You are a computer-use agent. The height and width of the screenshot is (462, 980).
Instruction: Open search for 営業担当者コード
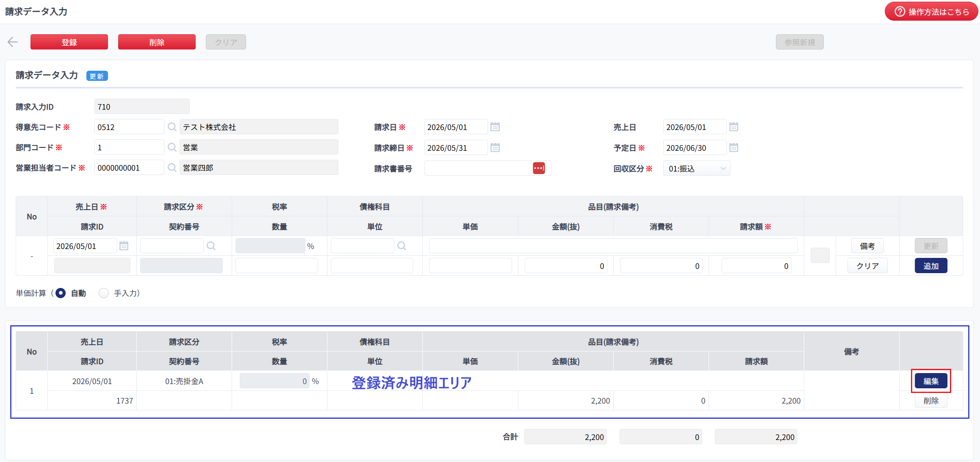[x=172, y=168]
